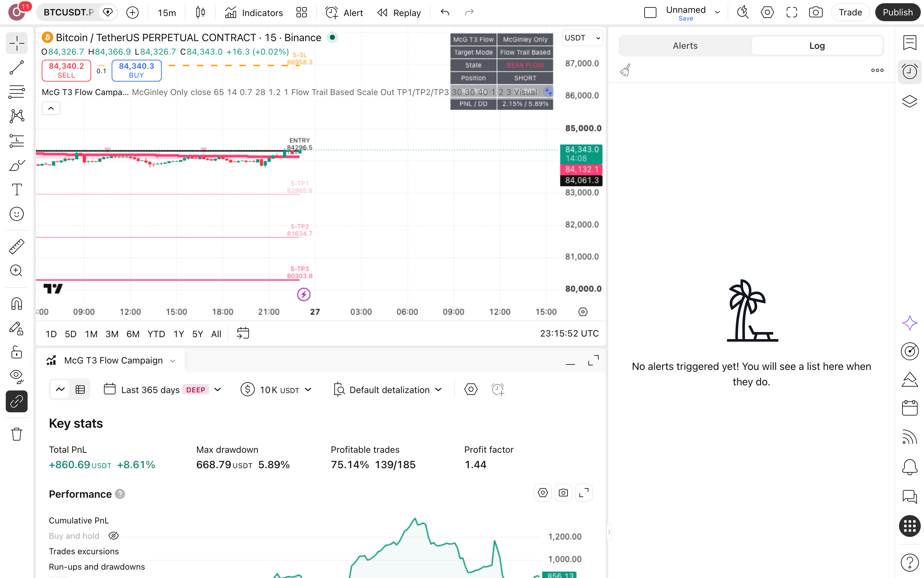Change the USDT price scale currency
The width and height of the screenshot is (924, 578).
[x=582, y=38]
